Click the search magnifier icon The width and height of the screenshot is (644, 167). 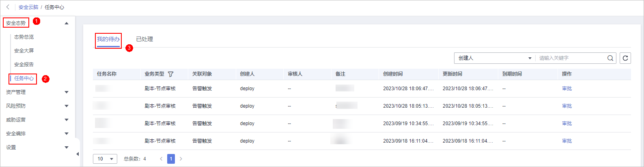(610, 58)
